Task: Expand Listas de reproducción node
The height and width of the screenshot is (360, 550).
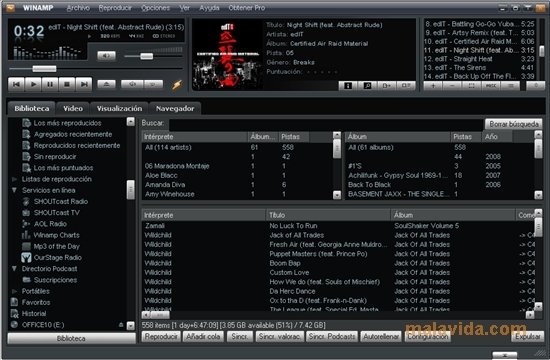Action: (14, 179)
